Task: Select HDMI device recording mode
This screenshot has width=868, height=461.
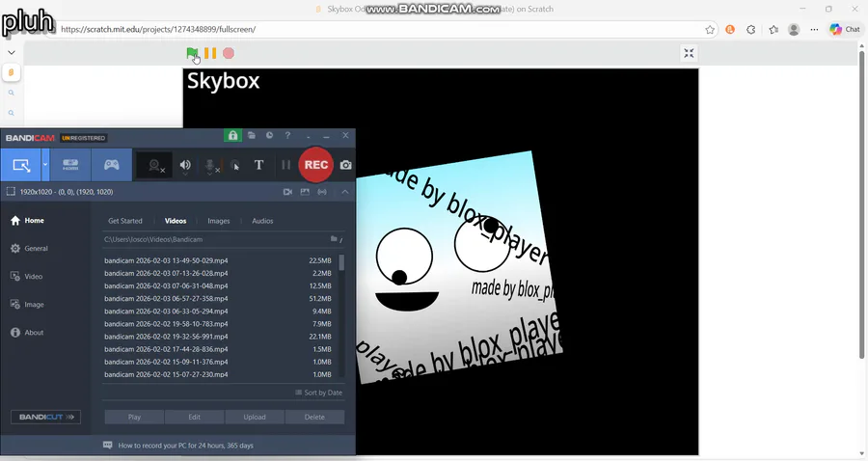Action: pyautogui.click(x=70, y=165)
